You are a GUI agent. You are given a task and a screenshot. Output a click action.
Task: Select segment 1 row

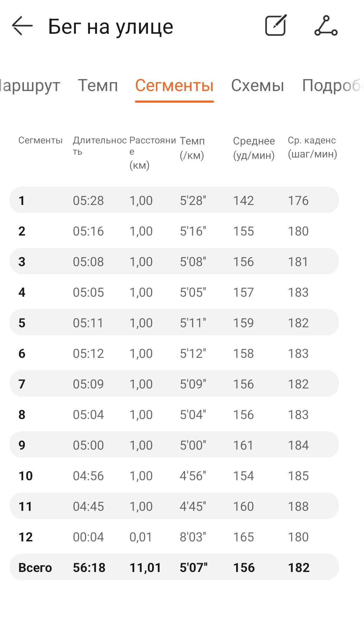click(x=174, y=200)
